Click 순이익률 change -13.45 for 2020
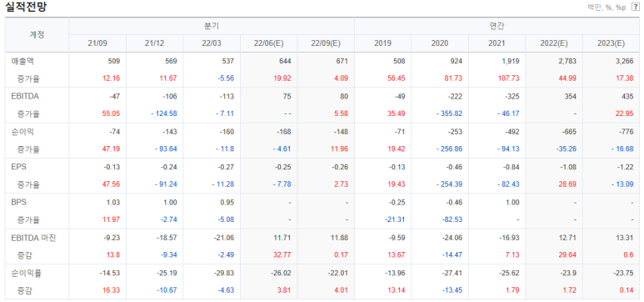The height and width of the screenshot is (302, 644). point(452,290)
